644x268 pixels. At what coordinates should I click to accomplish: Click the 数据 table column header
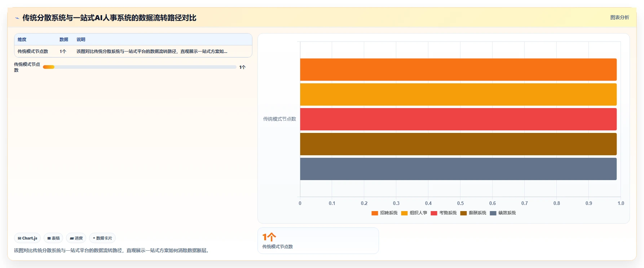(64, 40)
